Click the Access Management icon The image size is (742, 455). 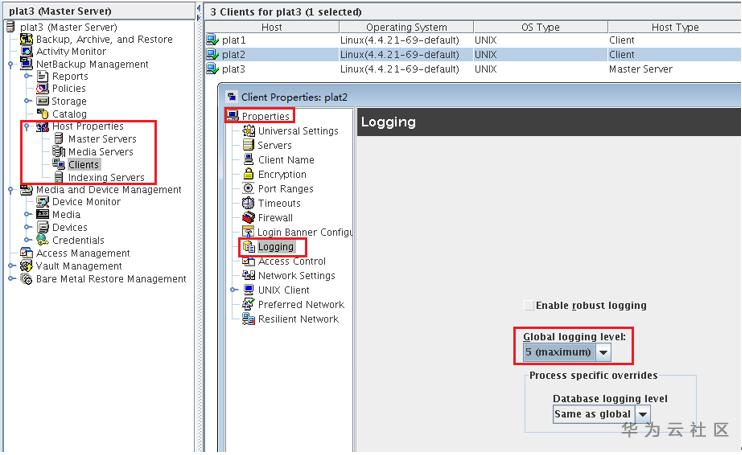[x=26, y=253]
